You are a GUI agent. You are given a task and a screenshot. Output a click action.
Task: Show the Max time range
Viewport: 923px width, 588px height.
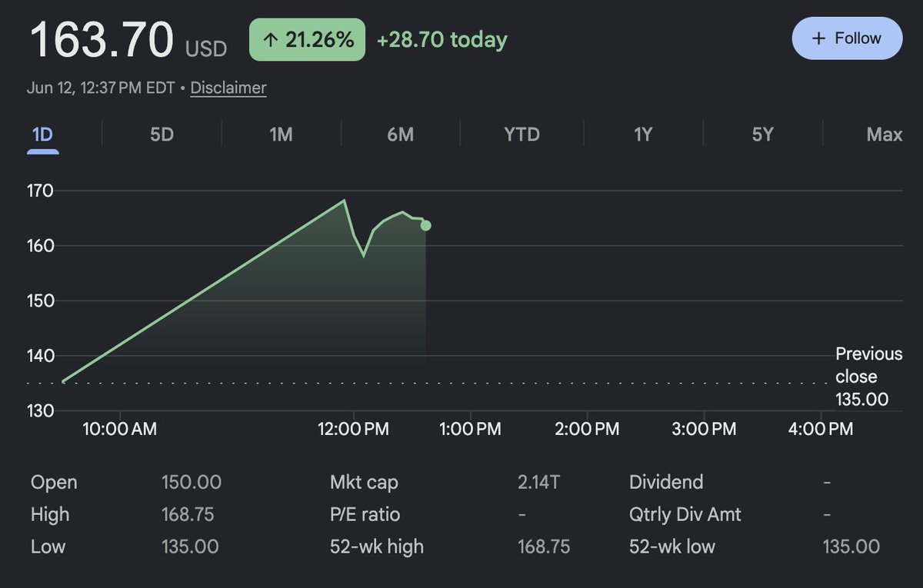click(884, 135)
